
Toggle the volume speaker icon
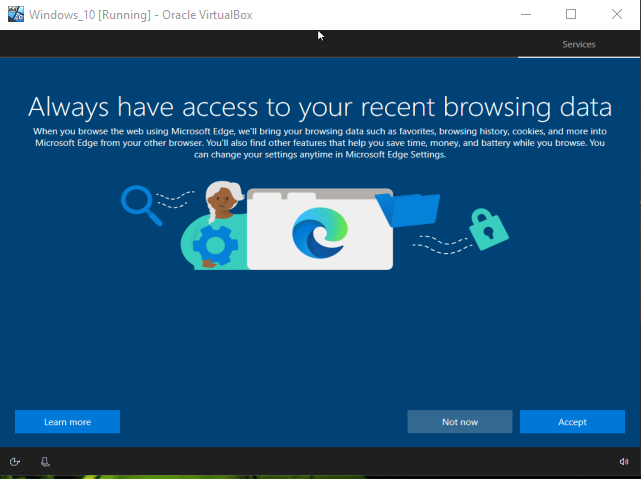coord(624,462)
